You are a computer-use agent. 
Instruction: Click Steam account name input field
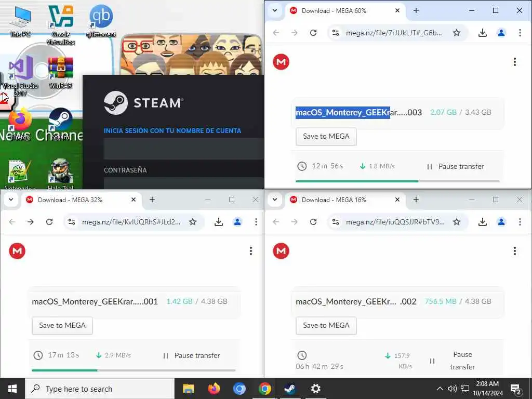coord(183,148)
